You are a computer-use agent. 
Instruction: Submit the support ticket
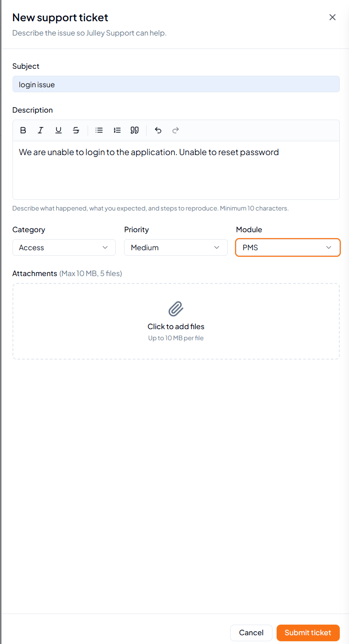308,632
